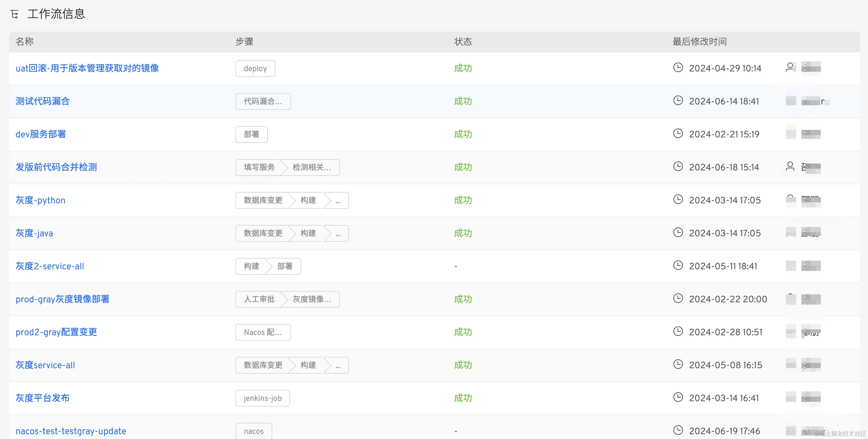
Task: Click the user icon in 发版前代码合并检测 row
Action: coord(789,166)
